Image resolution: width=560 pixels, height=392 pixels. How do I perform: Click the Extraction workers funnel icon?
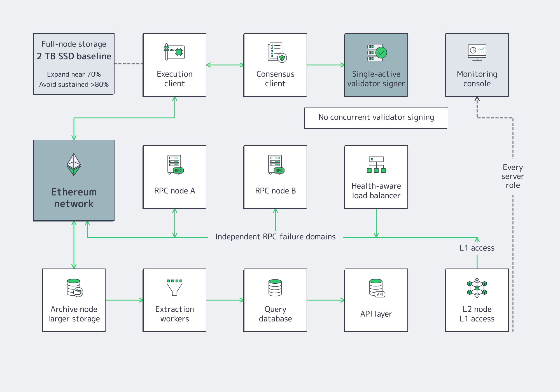tap(175, 288)
